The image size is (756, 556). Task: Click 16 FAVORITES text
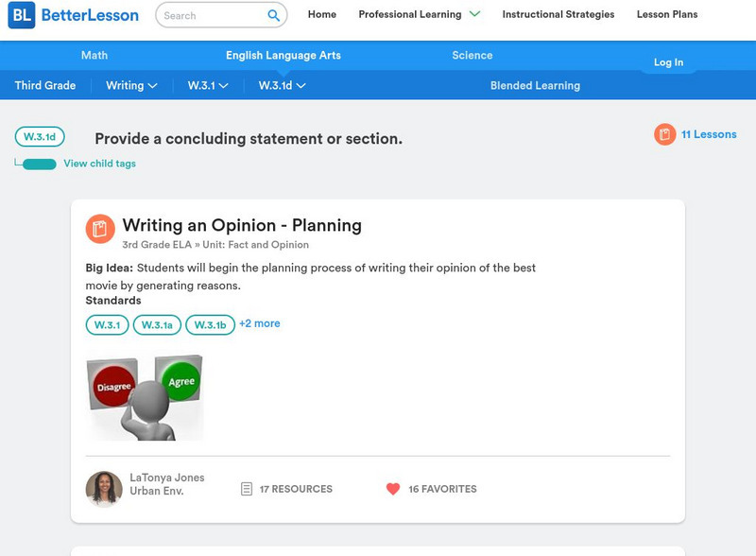[442, 489]
